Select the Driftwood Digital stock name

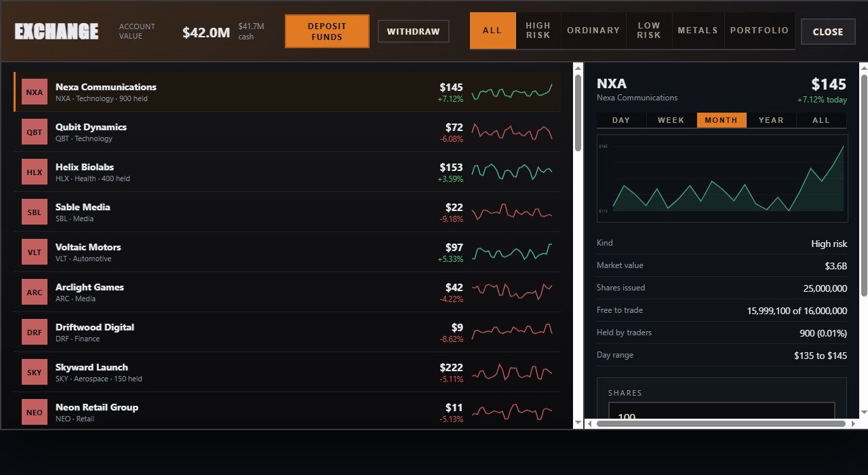95,327
